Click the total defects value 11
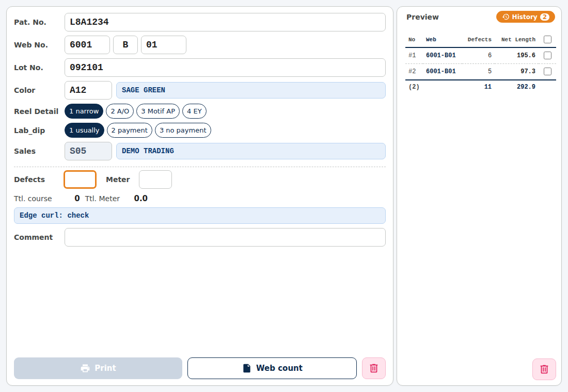 pos(488,87)
